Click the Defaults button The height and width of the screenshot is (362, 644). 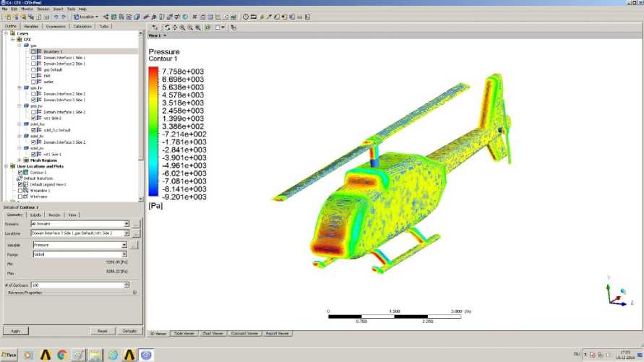tap(129, 331)
